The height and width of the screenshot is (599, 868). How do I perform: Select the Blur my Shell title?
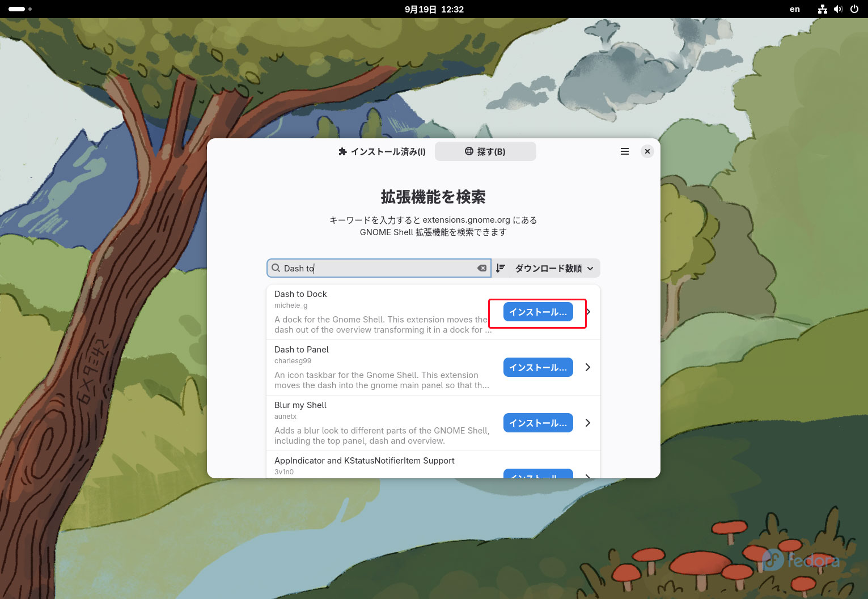coord(300,405)
